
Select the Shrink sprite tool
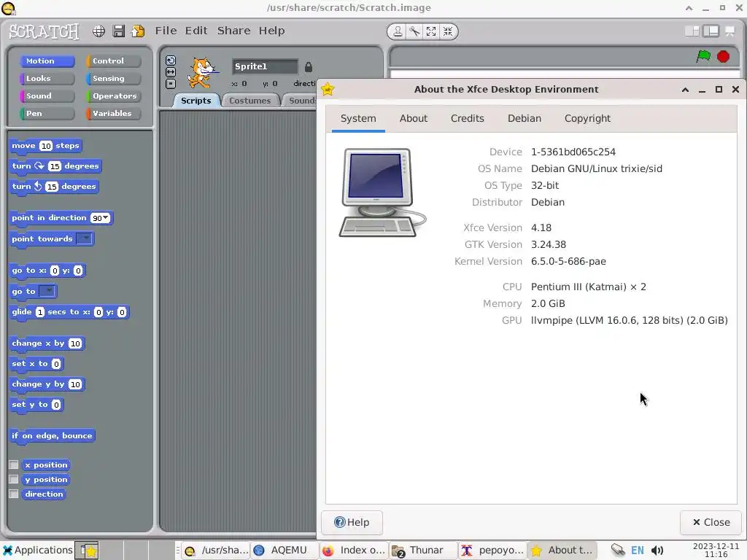click(448, 31)
